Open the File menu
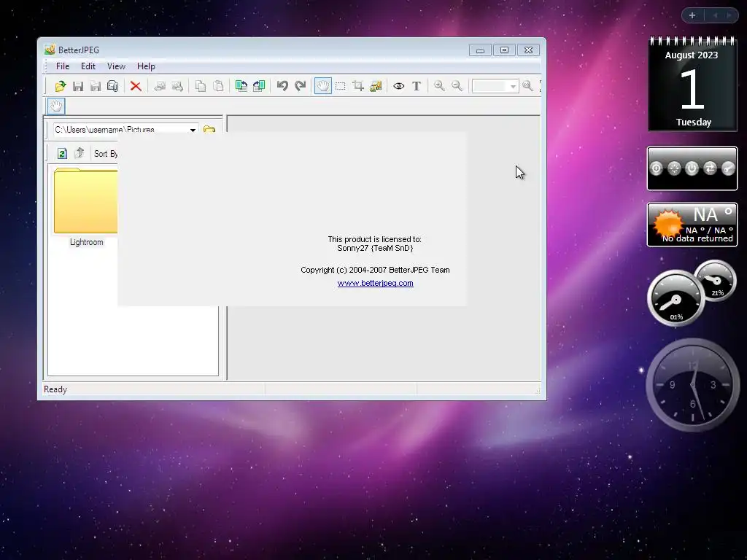Image resolution: width=747 pixels, height=560 pixels. (x=63, y=66)
